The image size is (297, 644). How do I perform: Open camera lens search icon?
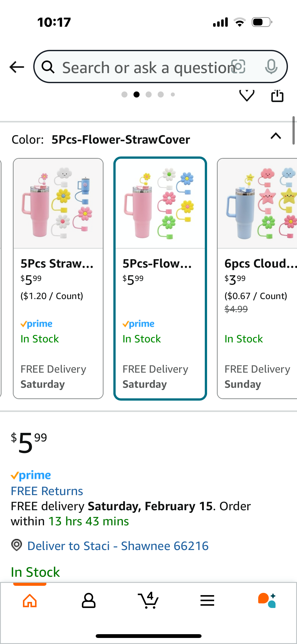click(x=238, y=67)
